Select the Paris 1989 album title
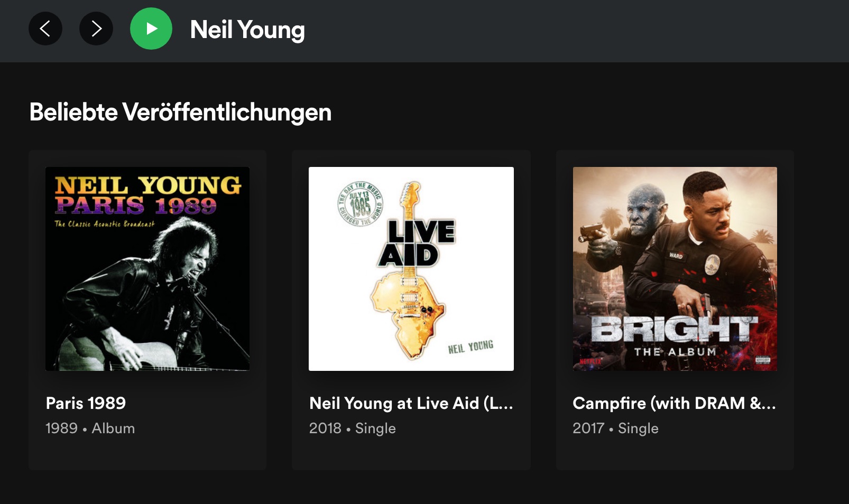Image resolution: width=849 pixels, height=504 pixels. 86,403
